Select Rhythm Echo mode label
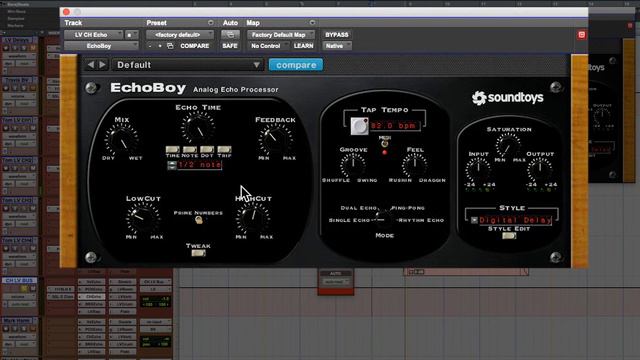Image resolution: width=640 pixels, height=360 pixels. [421, 220]
